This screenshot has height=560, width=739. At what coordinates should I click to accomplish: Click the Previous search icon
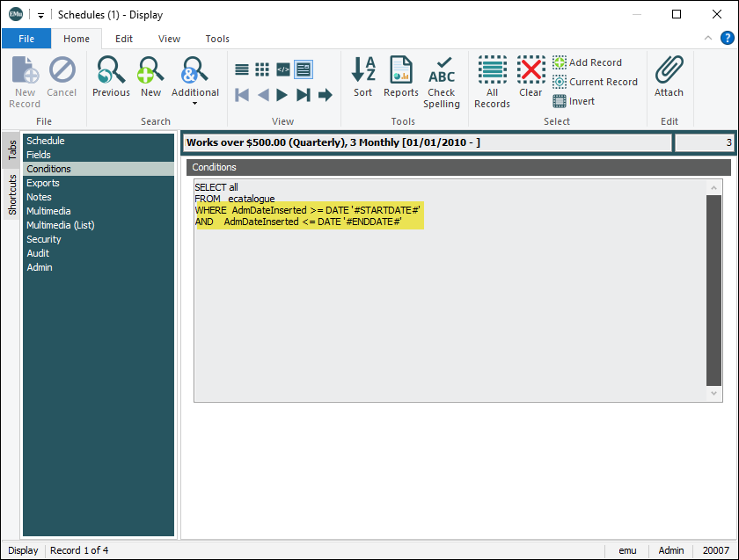click(x=111, y=77)
